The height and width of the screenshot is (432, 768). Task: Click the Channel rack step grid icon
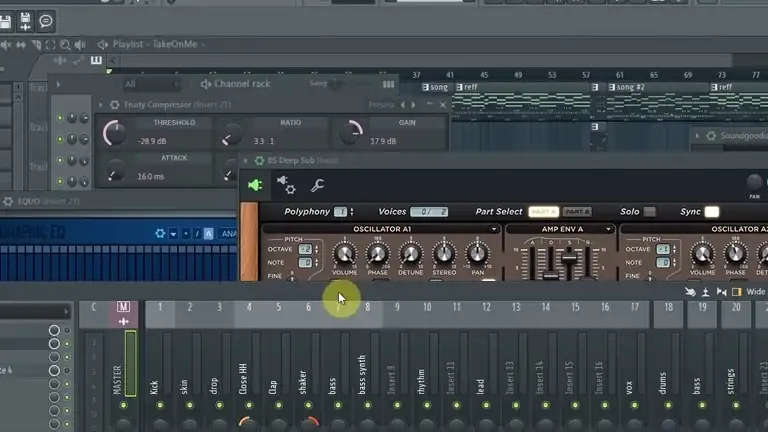[388, 84]
